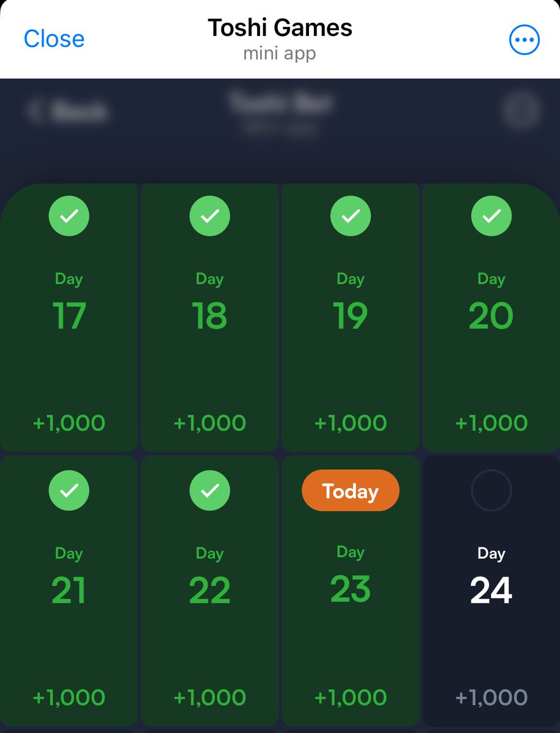This screenshot has width=560, height=733.
Task: Tap the Day 19 checkmark icon
Action: [351, 216]
